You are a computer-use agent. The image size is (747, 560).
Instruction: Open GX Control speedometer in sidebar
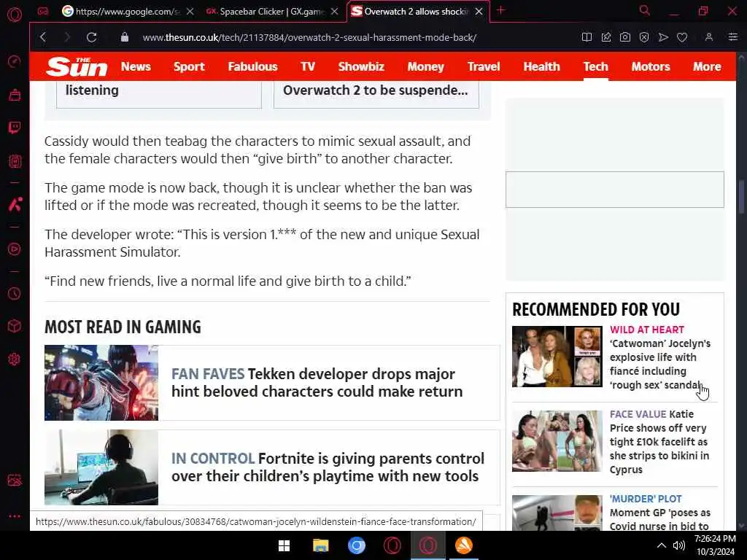click(x=15, y=61)
